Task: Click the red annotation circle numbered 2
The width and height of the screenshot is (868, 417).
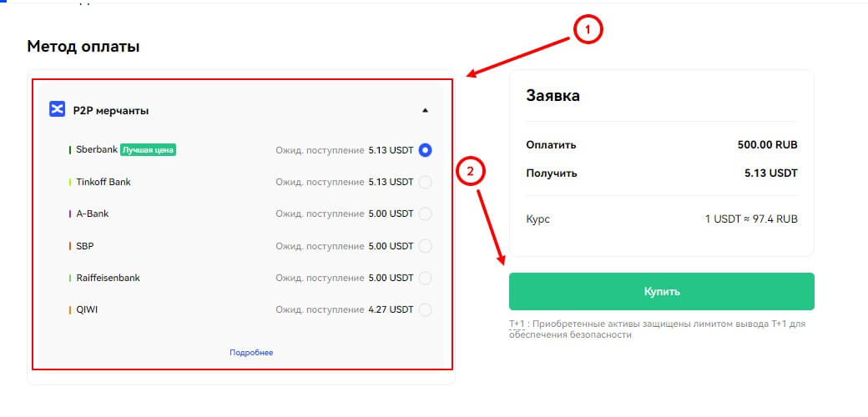Action: click(471, 172)
